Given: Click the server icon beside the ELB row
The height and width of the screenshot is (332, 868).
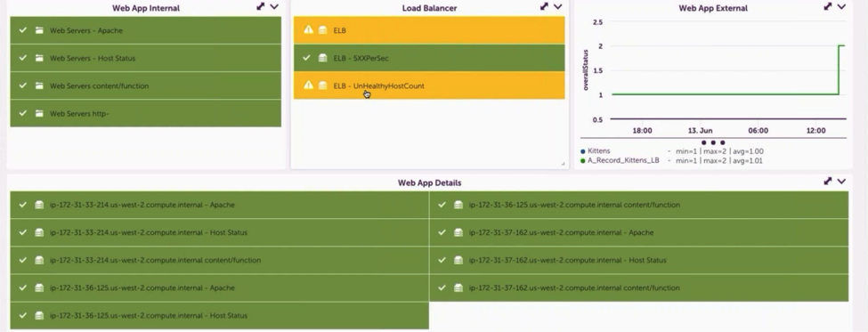Looking at the screenshot, I should (323, 30).
